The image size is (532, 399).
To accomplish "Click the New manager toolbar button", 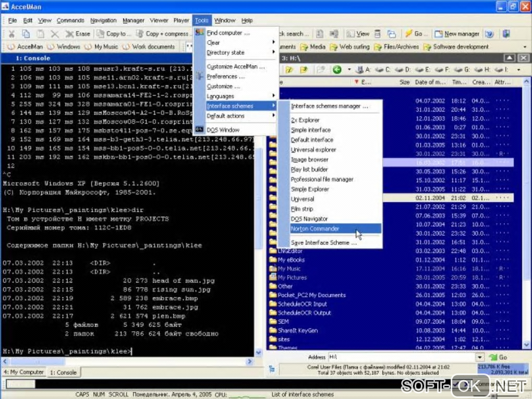I will click(x=457, y=33).
